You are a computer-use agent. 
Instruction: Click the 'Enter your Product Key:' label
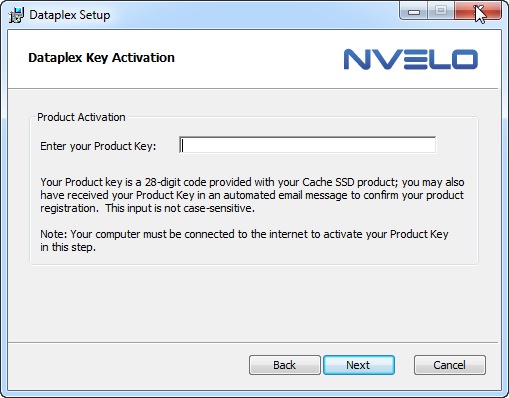pyautogui.click(x=98, y=146)
